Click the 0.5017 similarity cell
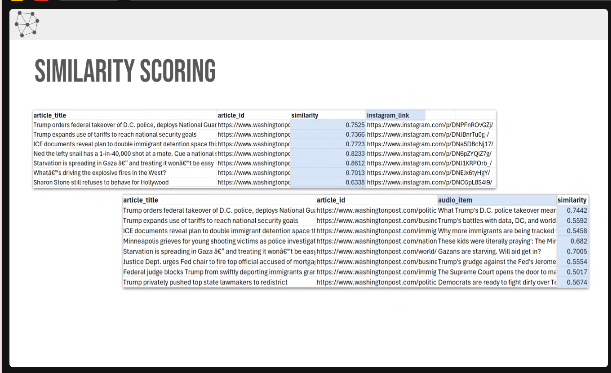This screenshot has height=373, width=611. (x=572, y=272)
